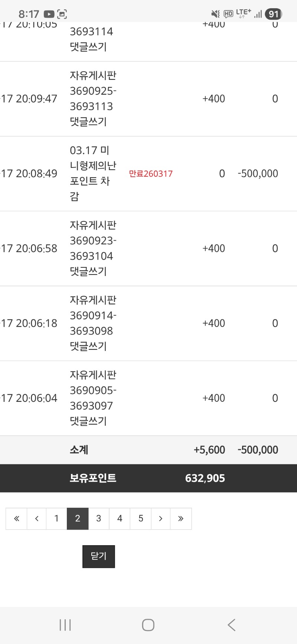Image resolution: width=297 pixels, height=644 pixels.
Task: Switch to page 4 of point history
Action: tap(120, 518)
